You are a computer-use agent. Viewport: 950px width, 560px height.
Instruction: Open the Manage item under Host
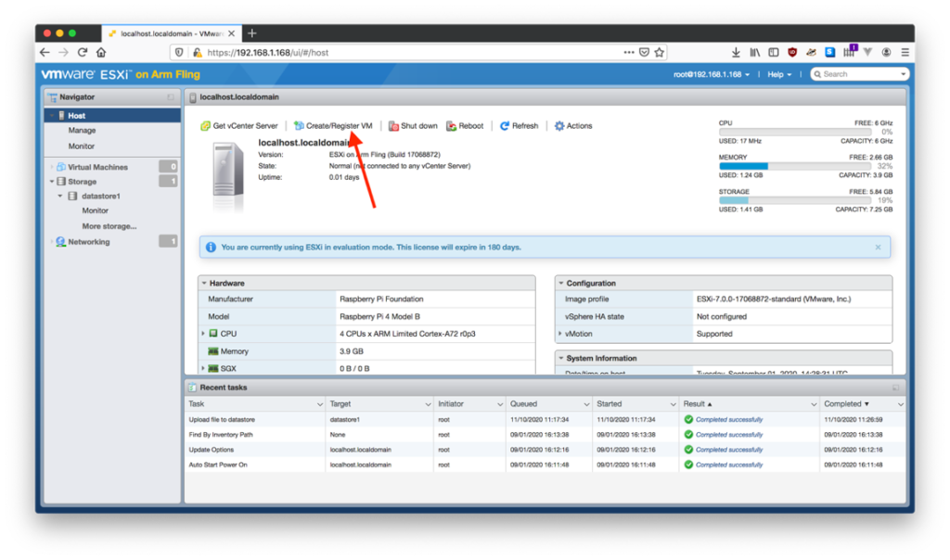coord(82,131)
